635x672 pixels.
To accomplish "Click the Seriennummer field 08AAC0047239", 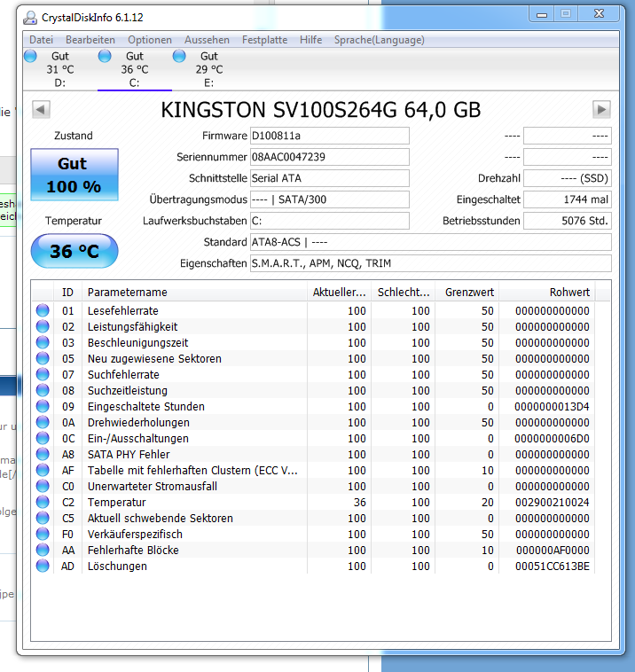I will coord(329,157).
